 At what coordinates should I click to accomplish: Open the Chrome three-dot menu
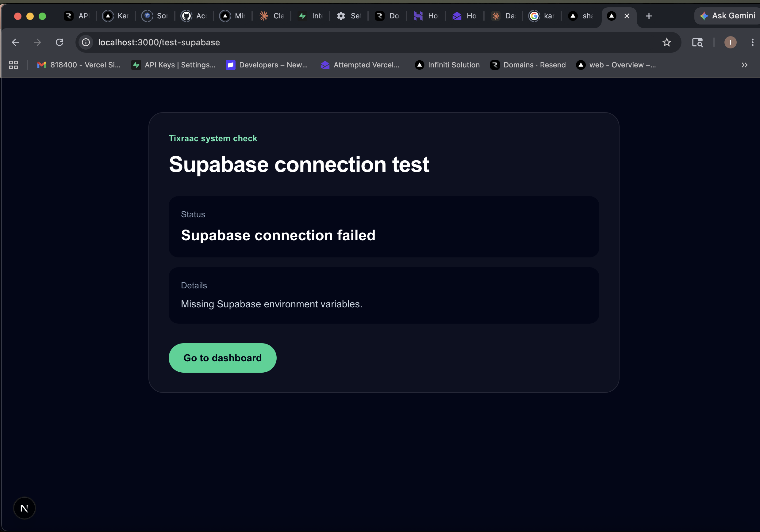752,42
